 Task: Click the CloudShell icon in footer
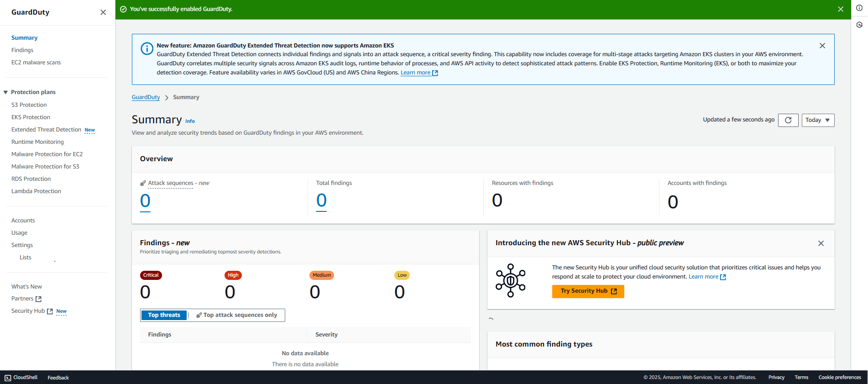pos(8,378)
